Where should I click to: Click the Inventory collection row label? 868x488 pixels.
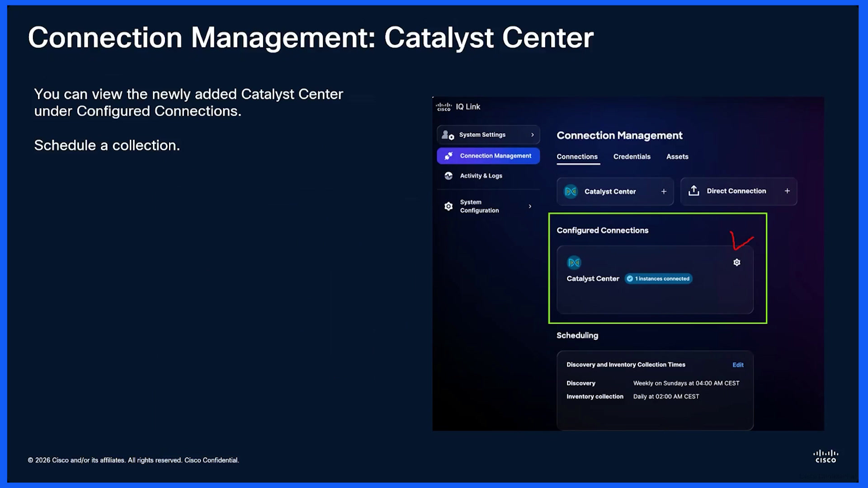pos(595,397)
